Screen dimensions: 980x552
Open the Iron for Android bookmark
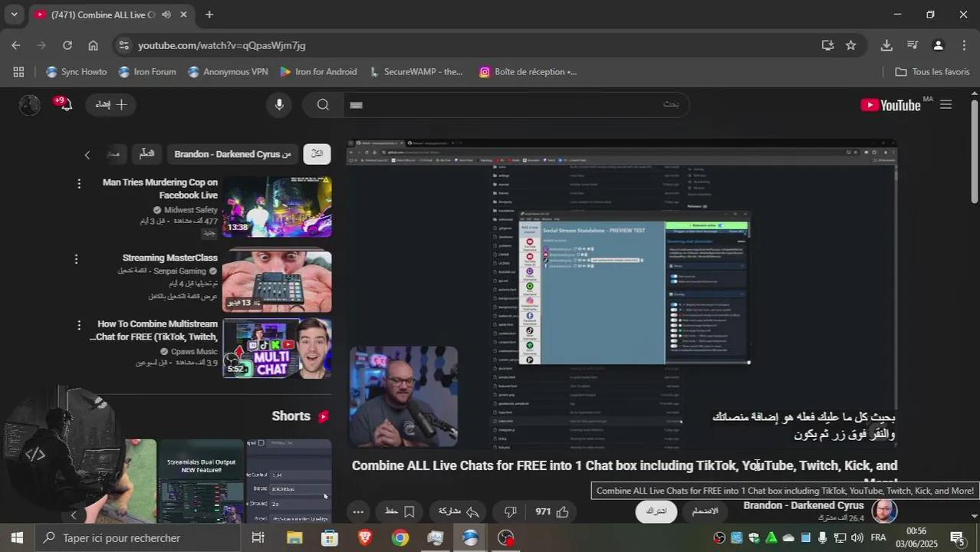coord(318,71)
